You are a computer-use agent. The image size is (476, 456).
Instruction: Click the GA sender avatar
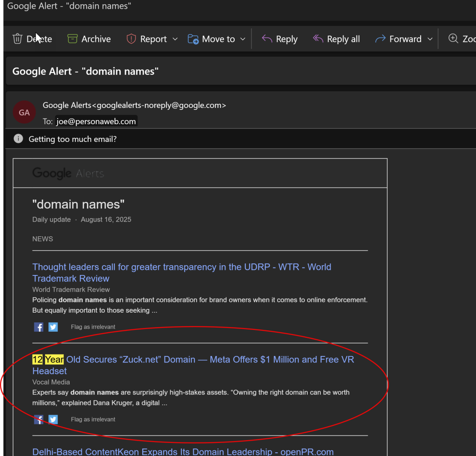pyautogui.click(x=24, y=113)
